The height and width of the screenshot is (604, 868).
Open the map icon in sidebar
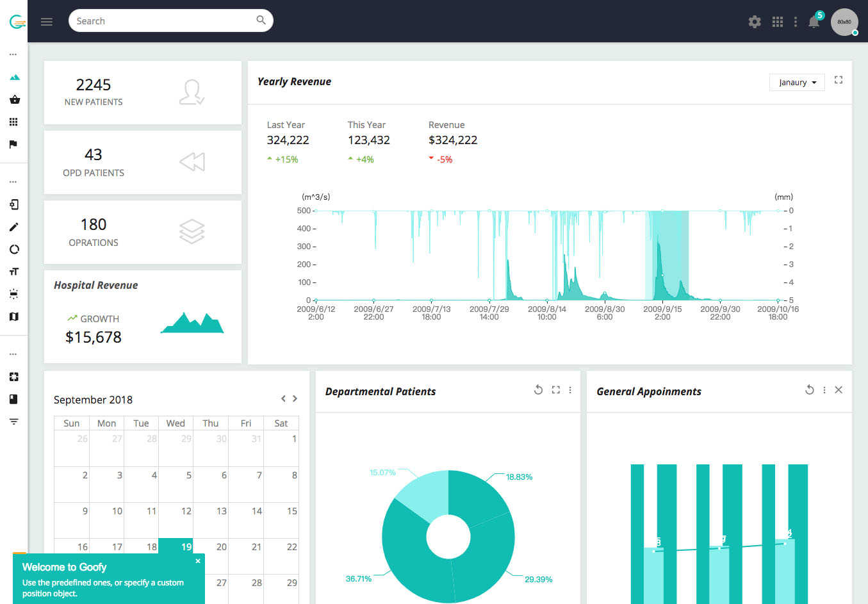pos(14,316)
